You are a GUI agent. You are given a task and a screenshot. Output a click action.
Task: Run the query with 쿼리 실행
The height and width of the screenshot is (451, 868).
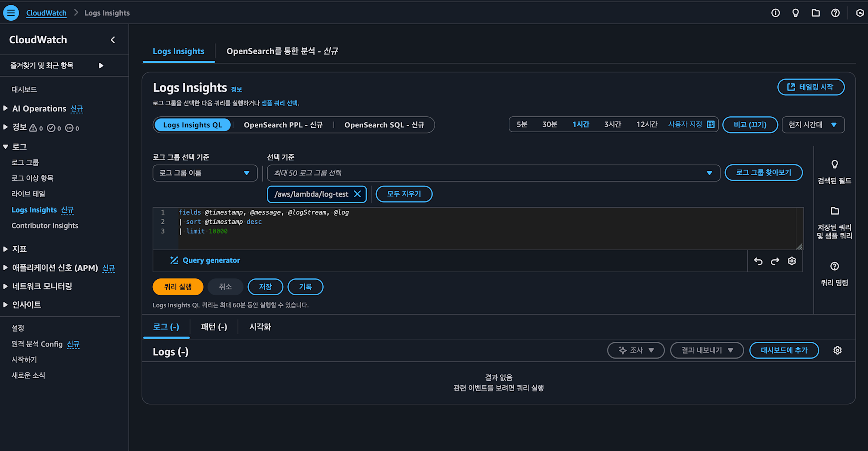[178, 287]
